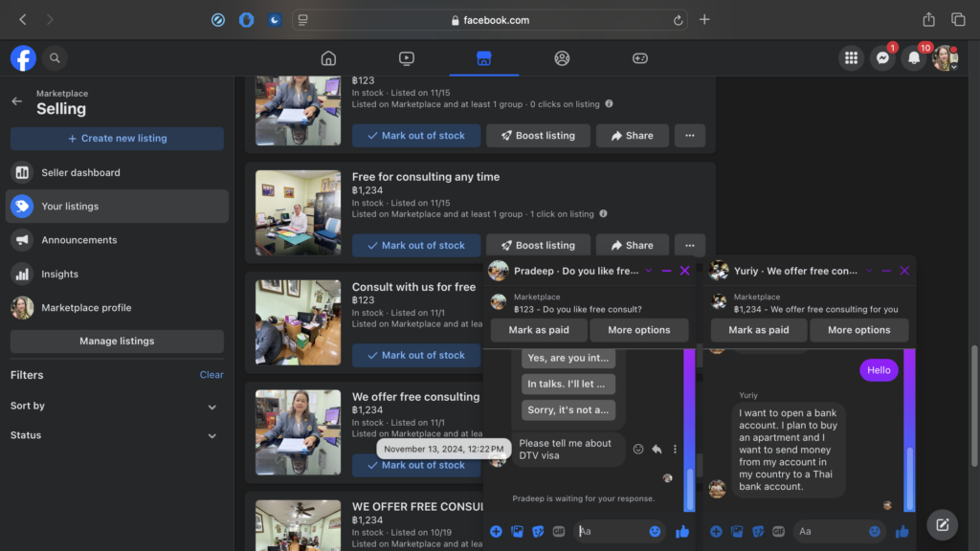The height and width of the screenshot is (551, 980).
Task: Boost the 'Free for consulting any time' listing
Action: click(x=538, y=245)
